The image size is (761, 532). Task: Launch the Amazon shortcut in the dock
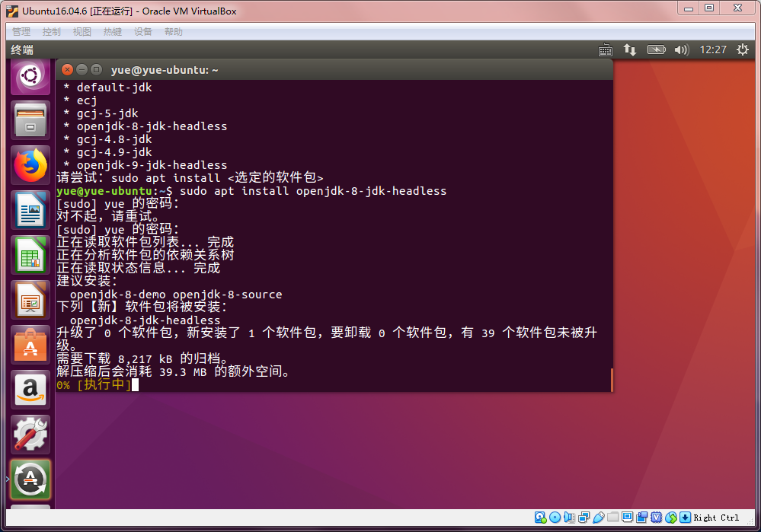coord(30,390)
